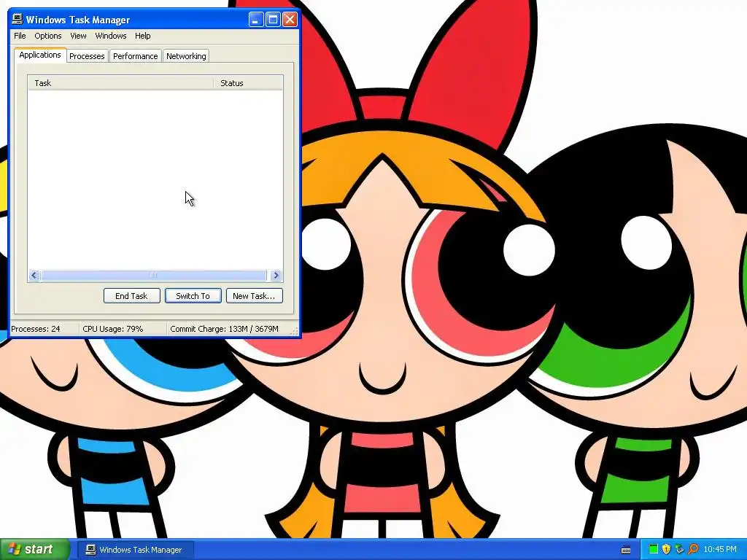Screen dimensions: 747x560
Task: Maximize the Task Manager window
Action: coord(273,20)
